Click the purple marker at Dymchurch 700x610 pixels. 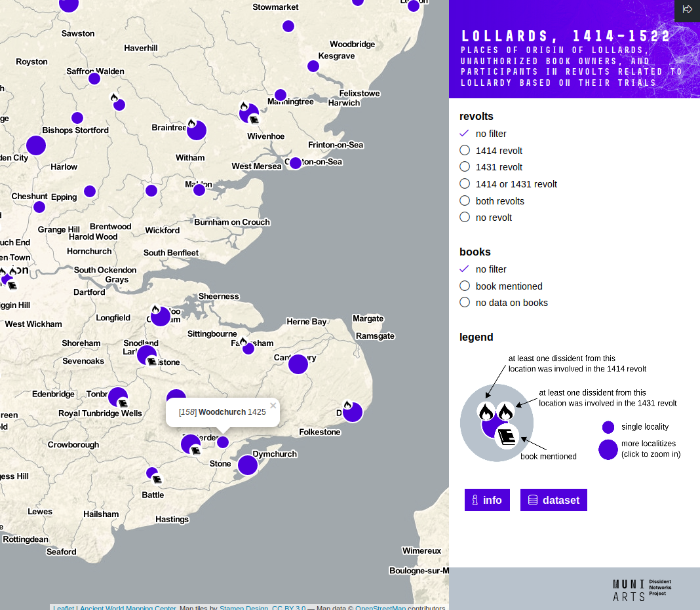(247, 465)
